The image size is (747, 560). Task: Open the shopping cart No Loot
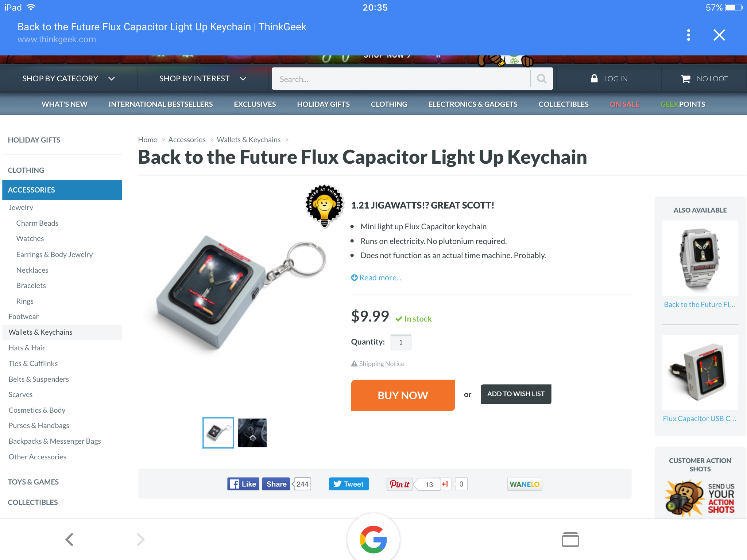coord(704,79)
